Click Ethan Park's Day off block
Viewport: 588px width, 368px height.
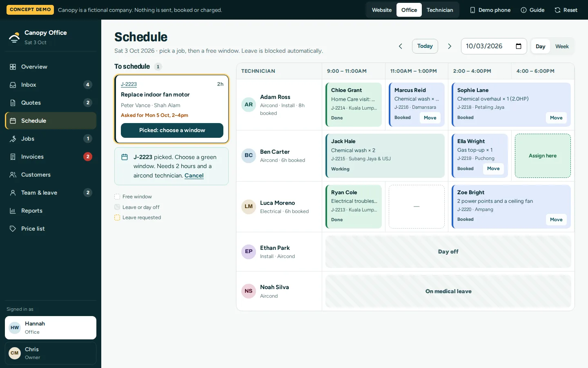pyautogui.click(x=448, y=252)
